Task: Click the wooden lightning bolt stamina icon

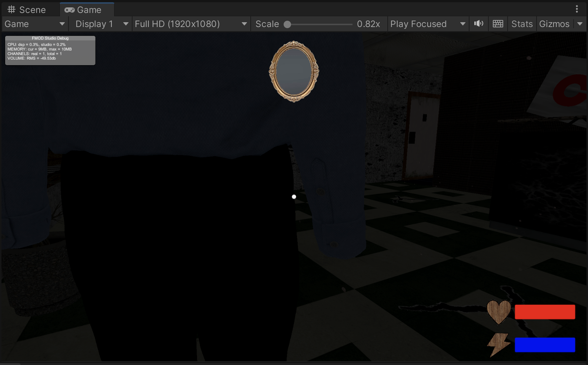Action: tap(498, 345)
